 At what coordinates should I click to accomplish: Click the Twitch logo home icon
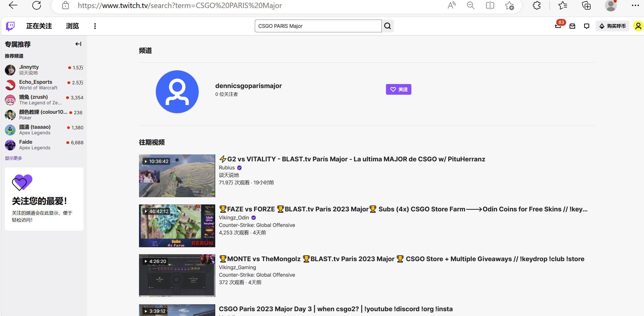click(x=10, y=26)
